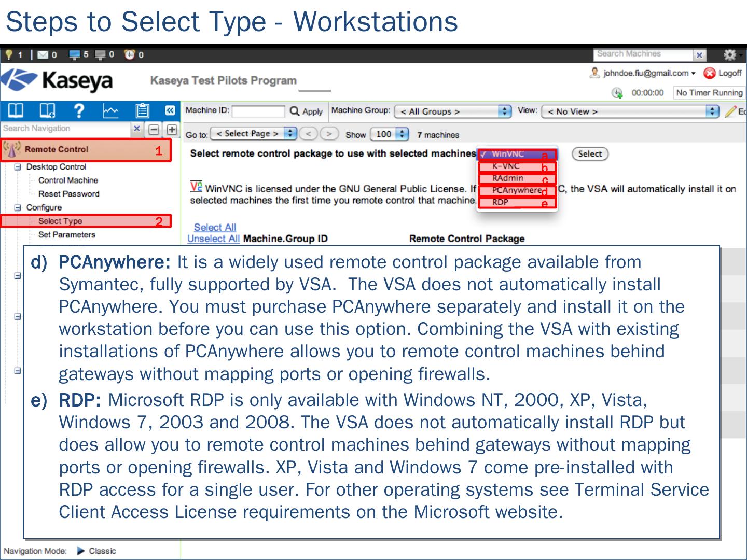
Task: Click the Machine.Group ID column header
Action: click(285, 239)
